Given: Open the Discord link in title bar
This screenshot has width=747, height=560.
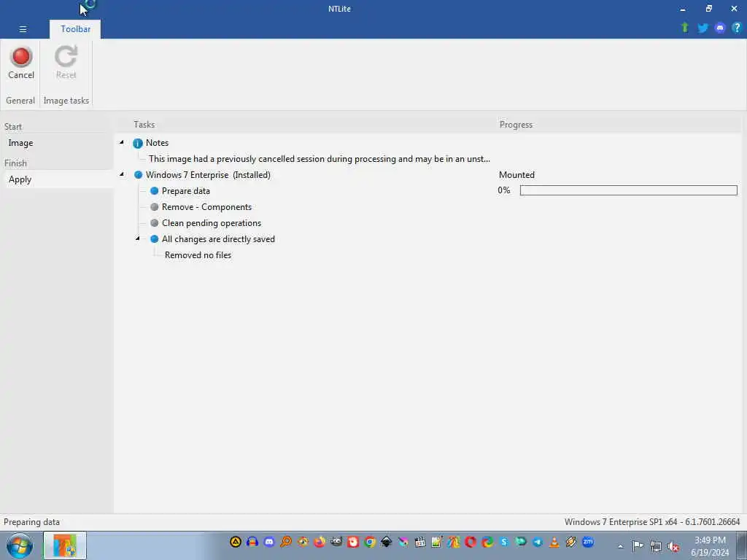Looking at the screenshot, I should coord(720,28).
